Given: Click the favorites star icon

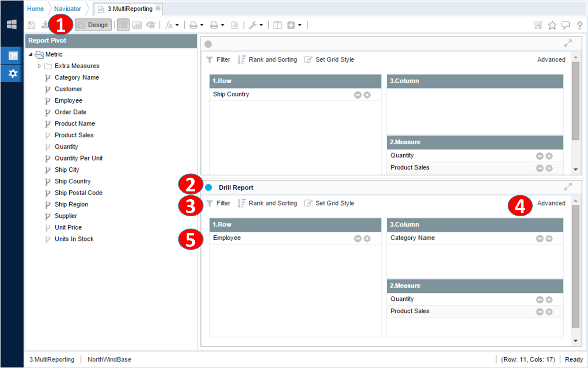Looking at the screenshot, I should (552, 25).
